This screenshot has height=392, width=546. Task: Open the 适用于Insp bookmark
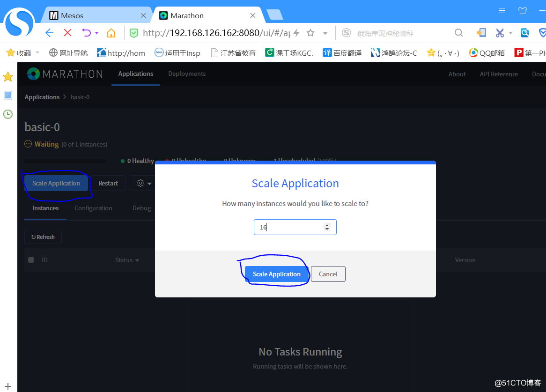[177, 53]
